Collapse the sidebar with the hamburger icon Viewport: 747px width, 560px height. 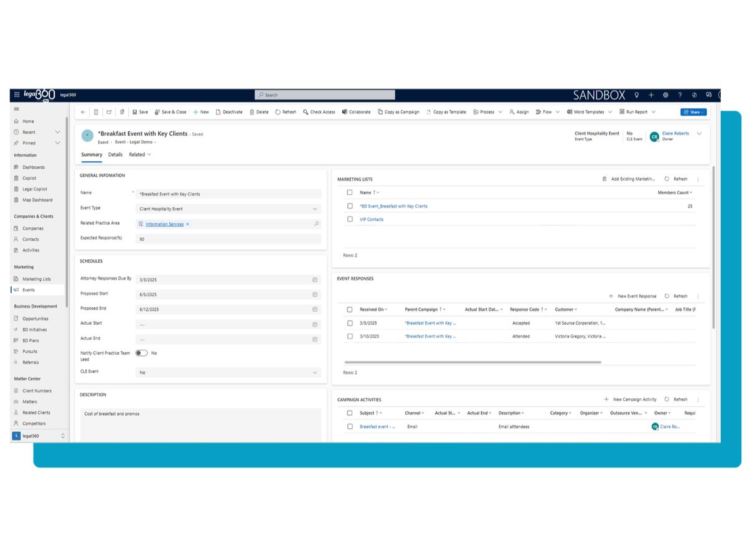tap(17, 109)
